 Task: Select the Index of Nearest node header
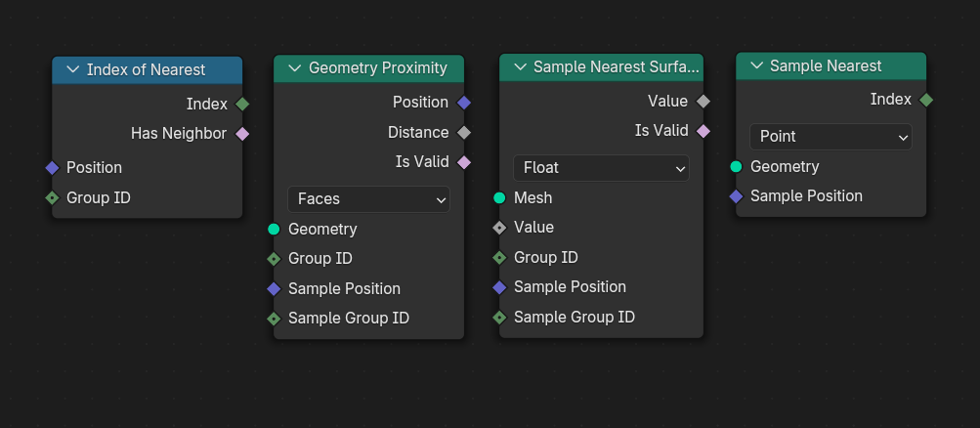(147, 70)
